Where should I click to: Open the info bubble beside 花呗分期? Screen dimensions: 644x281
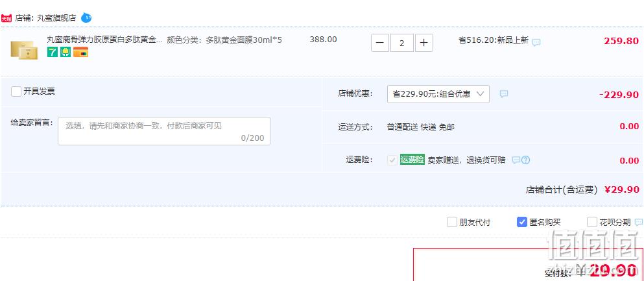(639, 222)
